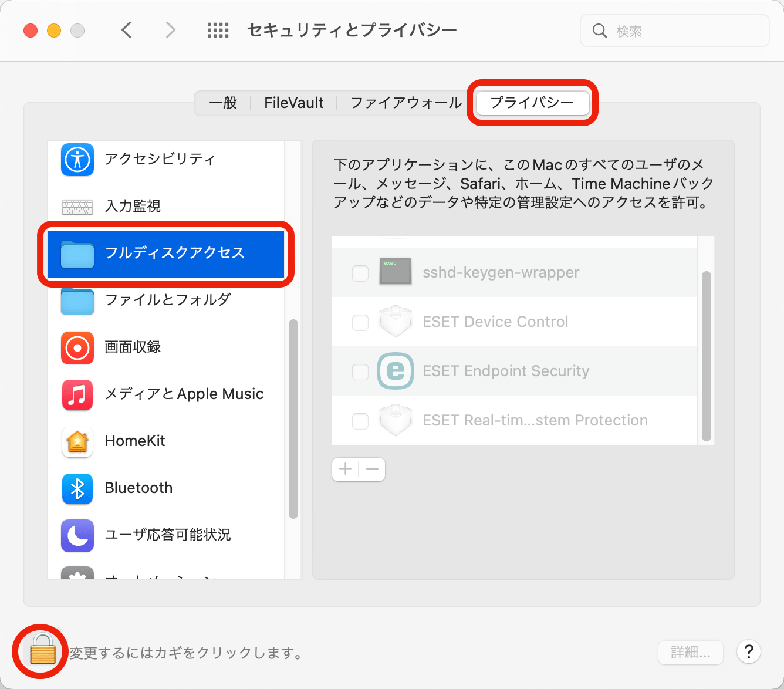Image resolution: width=784 pixels, height=689 pixels.
Task: Check ESET Device Control access
Action: pos(360,322)
